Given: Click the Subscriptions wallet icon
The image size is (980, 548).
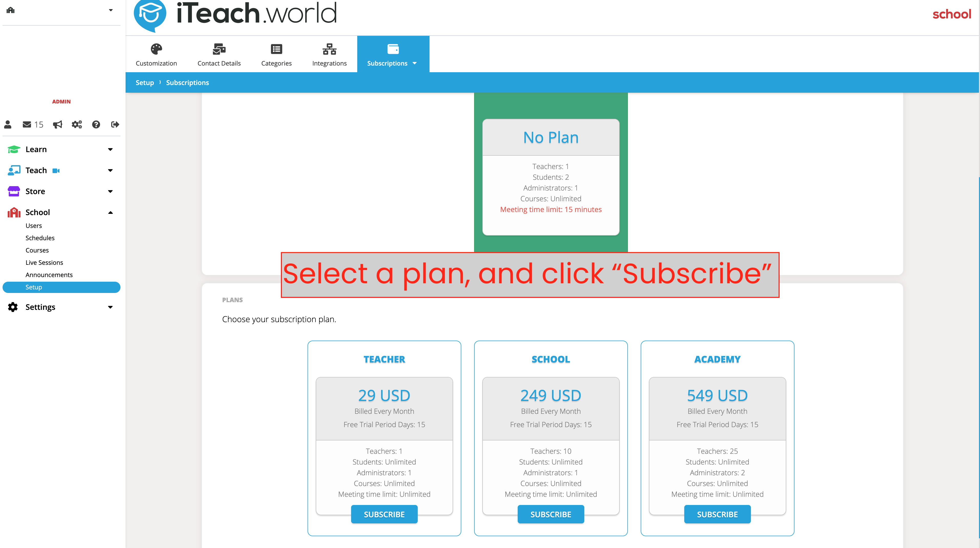Looking at the screenshot, I should (393, 49).
